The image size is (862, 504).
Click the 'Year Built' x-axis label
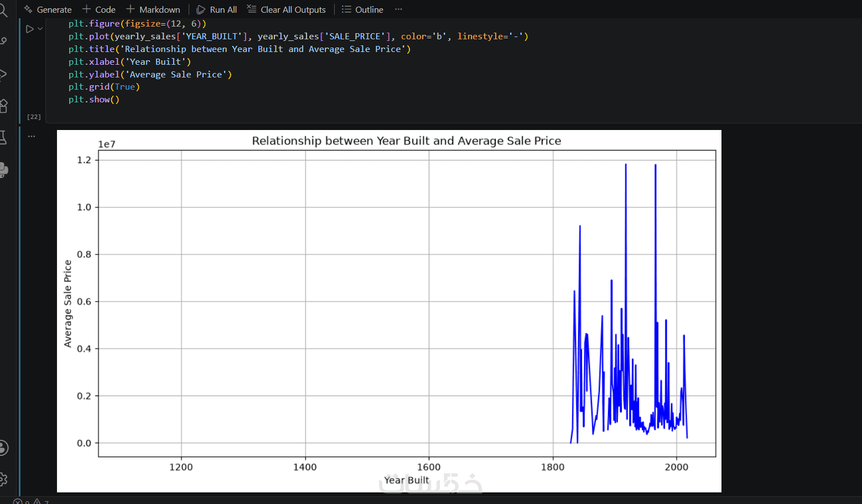407,480
